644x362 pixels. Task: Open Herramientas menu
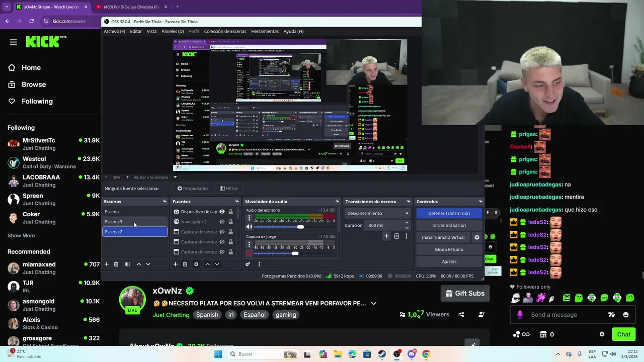265,31
